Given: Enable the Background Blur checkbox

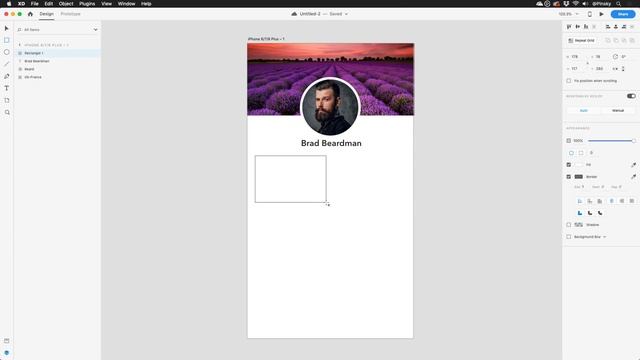Looking at the screenshot, I should point(569,237).
